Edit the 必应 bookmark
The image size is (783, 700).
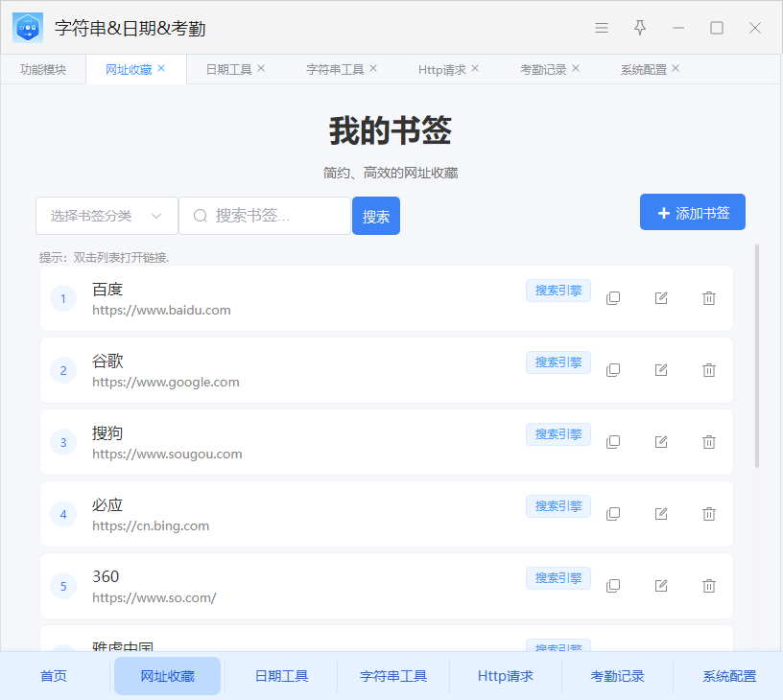coord(660,514)
